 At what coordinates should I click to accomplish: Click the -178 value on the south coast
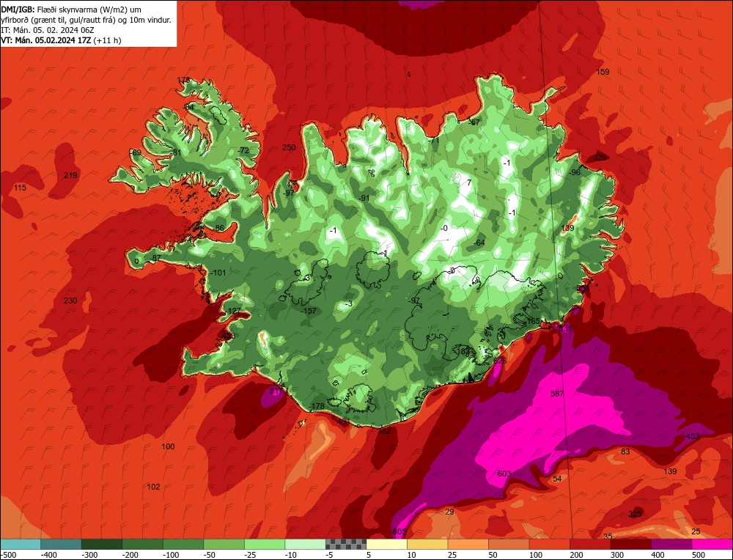tap(317, 406)
